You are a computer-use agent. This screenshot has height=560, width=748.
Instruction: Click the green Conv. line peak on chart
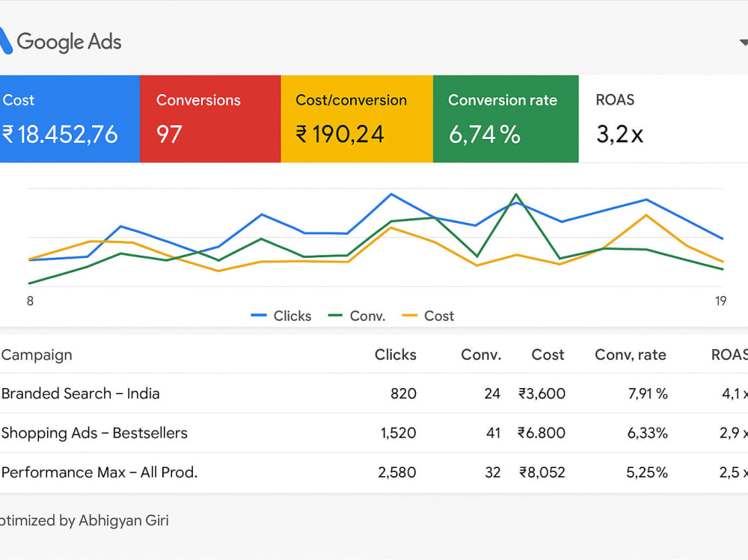pos(516,194)
